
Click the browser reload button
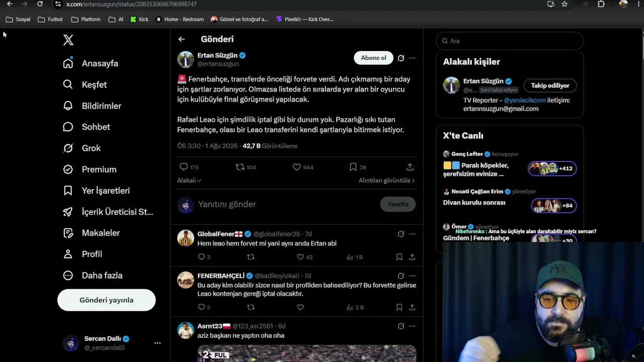(x=40, y=4)
